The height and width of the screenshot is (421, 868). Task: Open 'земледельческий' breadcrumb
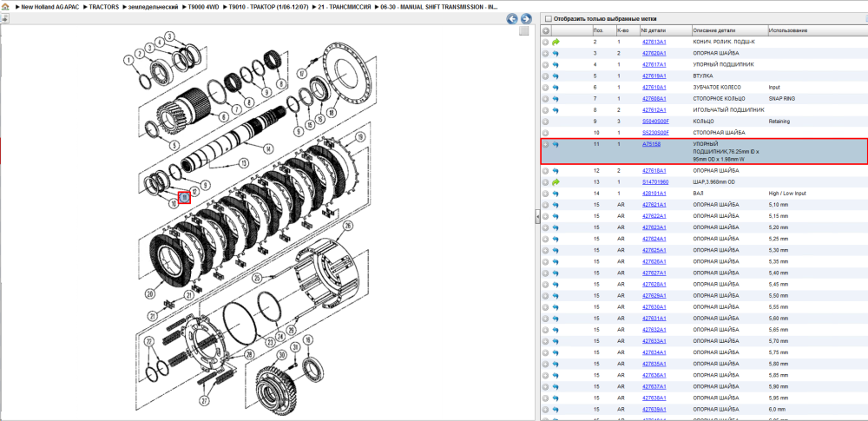[x=155, y=6]
